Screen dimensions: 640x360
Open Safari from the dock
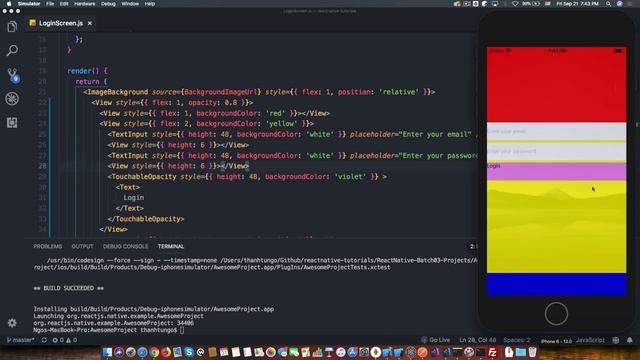[142, 352]
